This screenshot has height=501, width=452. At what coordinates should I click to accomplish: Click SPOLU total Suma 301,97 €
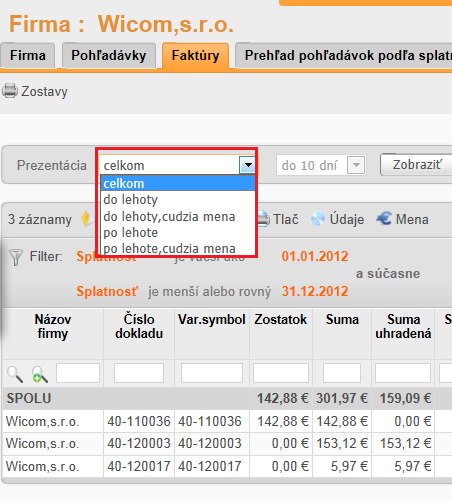pyautogui.click(x=342, y=398)
